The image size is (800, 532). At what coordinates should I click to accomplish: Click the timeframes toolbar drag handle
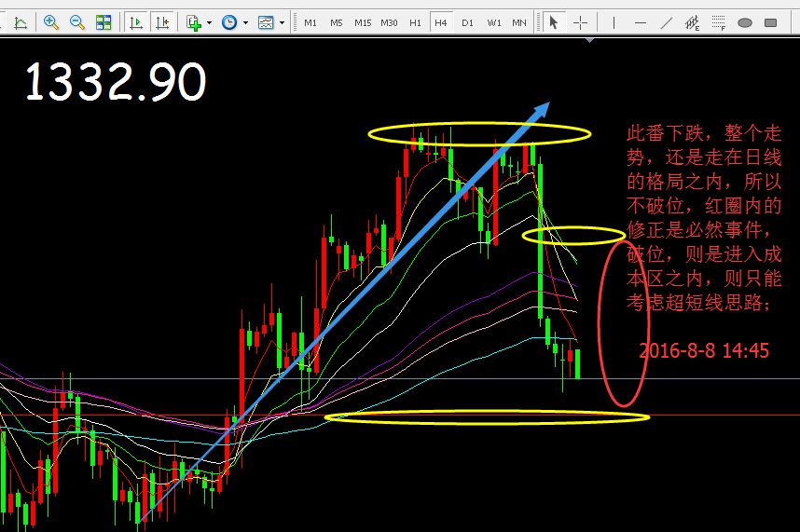tap(295, 23)
